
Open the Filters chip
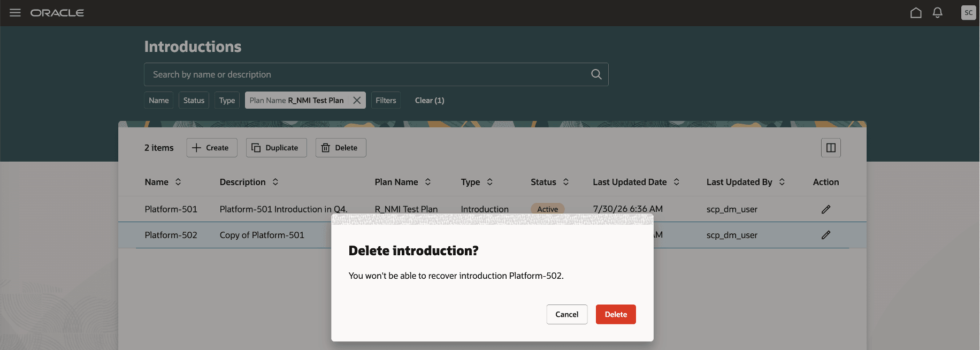(x=386, y=100)
